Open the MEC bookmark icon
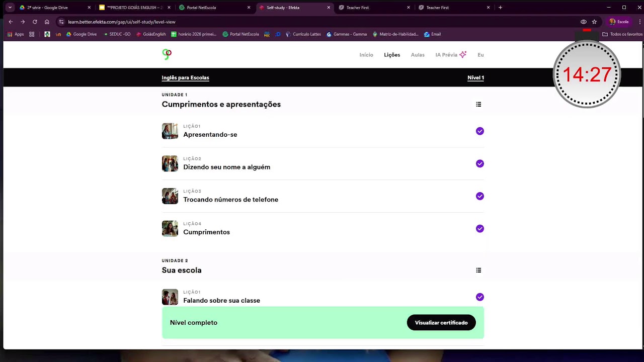The image size is (644, 362). [x=267, y=34]
